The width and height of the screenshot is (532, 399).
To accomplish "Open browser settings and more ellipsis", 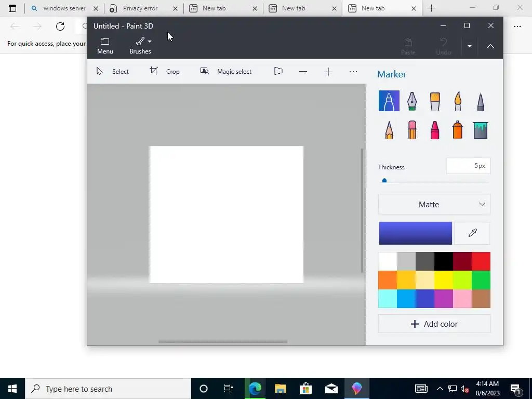I will point(517,26).
